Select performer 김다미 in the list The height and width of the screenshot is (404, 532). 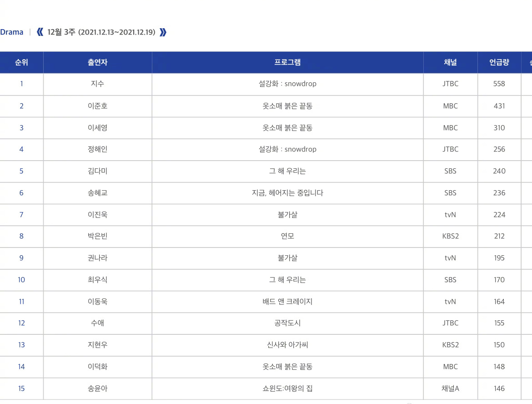(98, 171)
